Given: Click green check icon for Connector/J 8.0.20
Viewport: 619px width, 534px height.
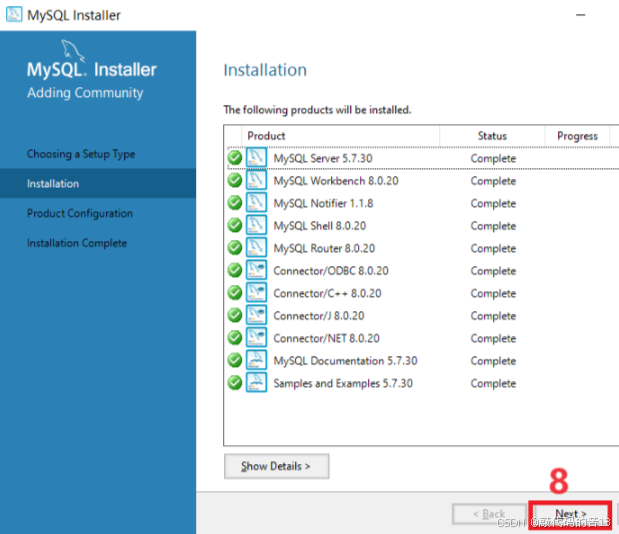Looking at the screenshot, I should tap(235, 315).
